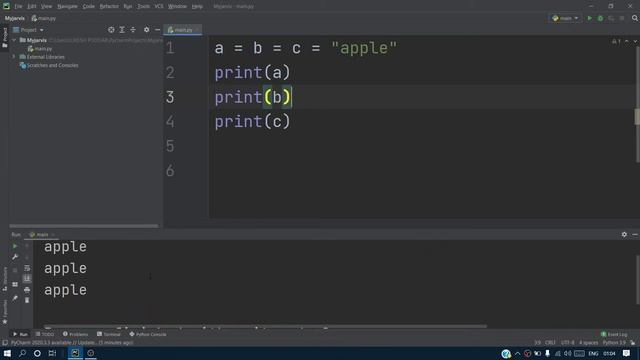Open the Favorites star sidebar tab
This screenshot has width=640, height=360.
5,312
